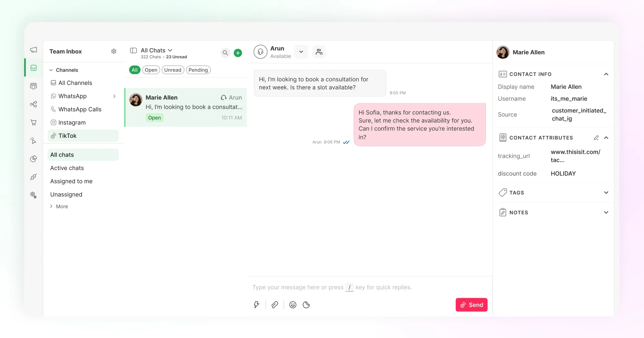Click the 23 Unread counter text
Viewport: 644px width, 338px height.
(x=176, y=57)
